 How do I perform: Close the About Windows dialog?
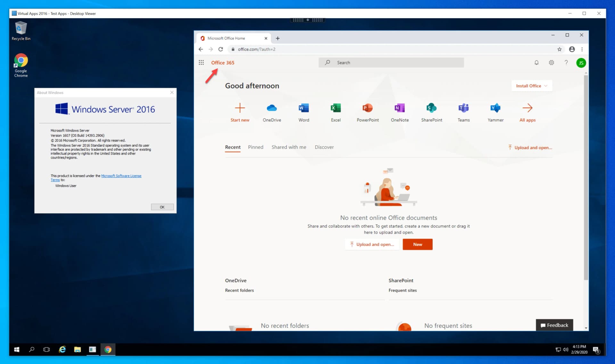[172, 93]
